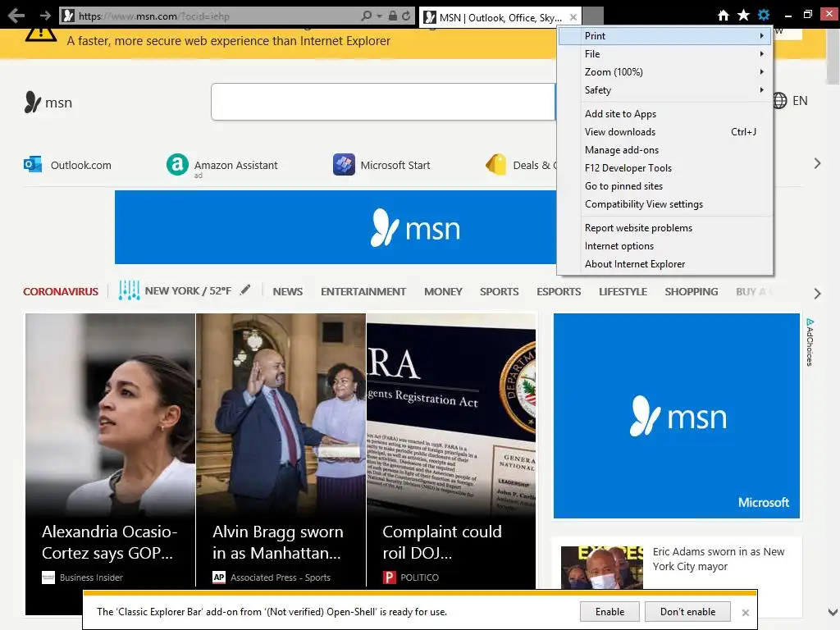This screenshot has height=630, width=840.
Task: Expand category nav right chevron
Action: coord(817,293)
